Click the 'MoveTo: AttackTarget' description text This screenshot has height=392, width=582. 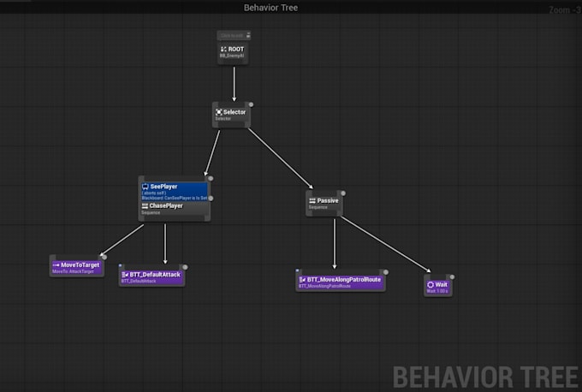pos(73,271)
